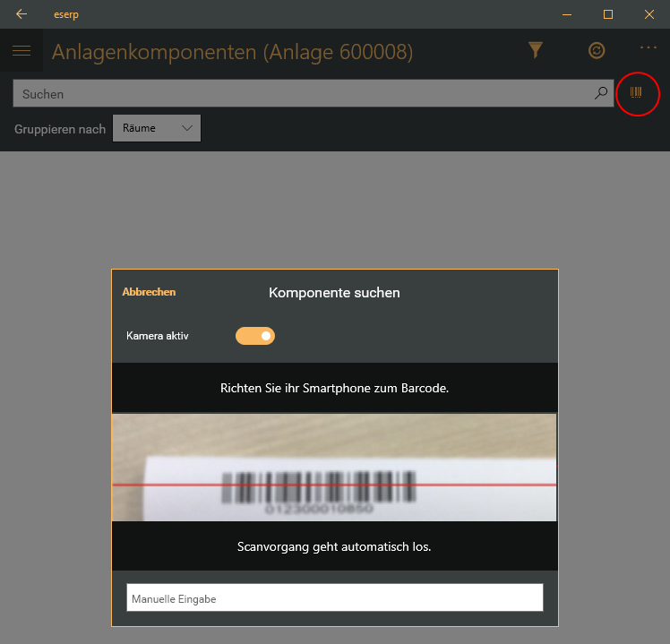Click the Anlagenkomponenten page heading
This screenshot has height=644, width=670.
pos(232,52)
